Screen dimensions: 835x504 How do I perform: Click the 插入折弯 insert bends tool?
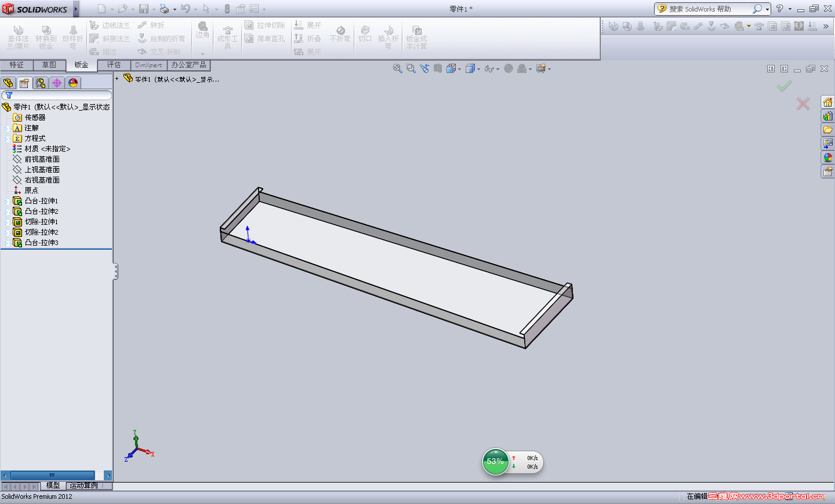click(x=389, y=38)
